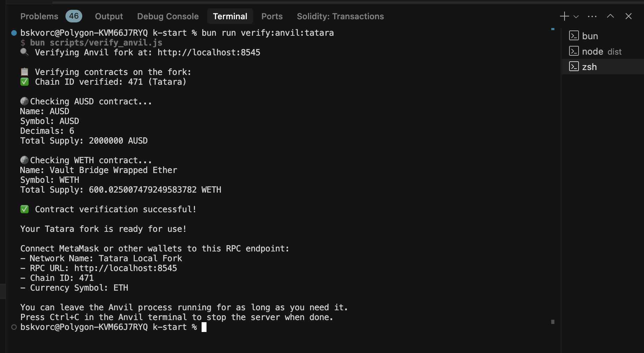Viewport: 644px width, 353px height.
Task: Switch to the Problems tab
Action: point(39,16)
